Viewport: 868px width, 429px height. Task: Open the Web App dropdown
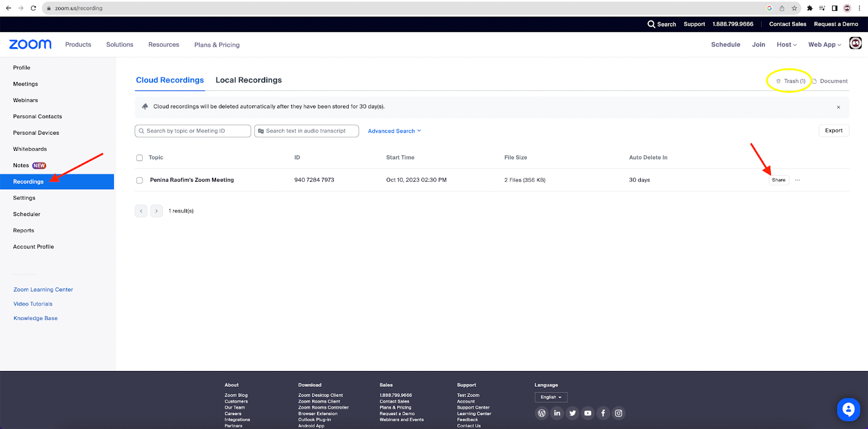pyautogui.click(x=825, y=44)
